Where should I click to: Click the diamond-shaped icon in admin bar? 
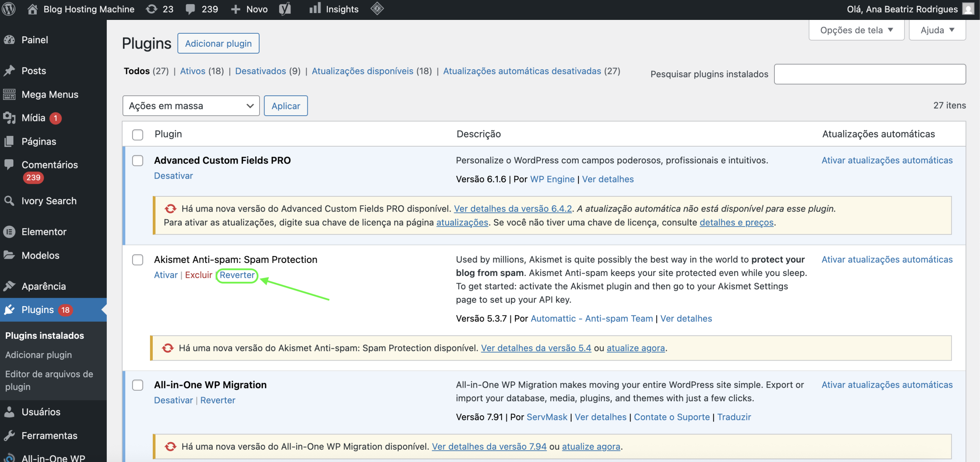[x=377, y=8]
